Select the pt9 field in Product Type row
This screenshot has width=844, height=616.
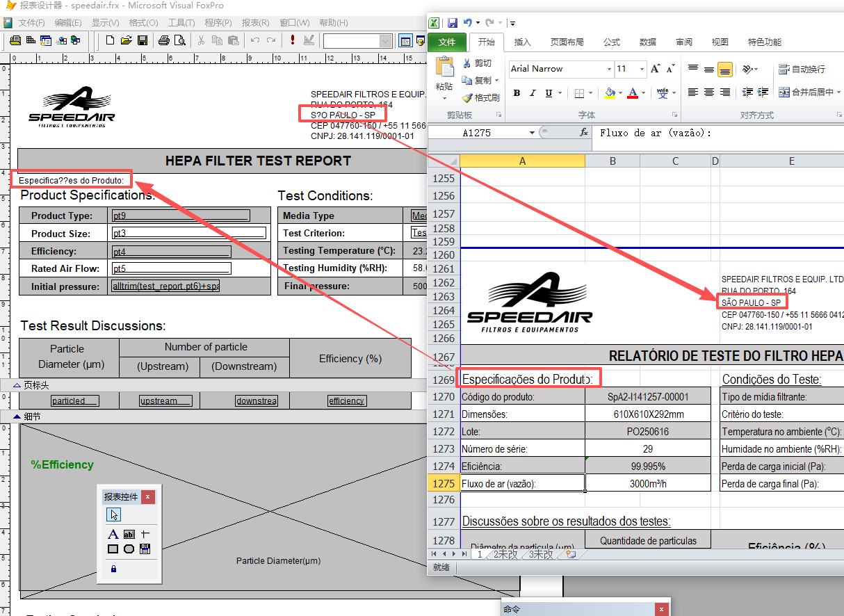tap(181, 216)
